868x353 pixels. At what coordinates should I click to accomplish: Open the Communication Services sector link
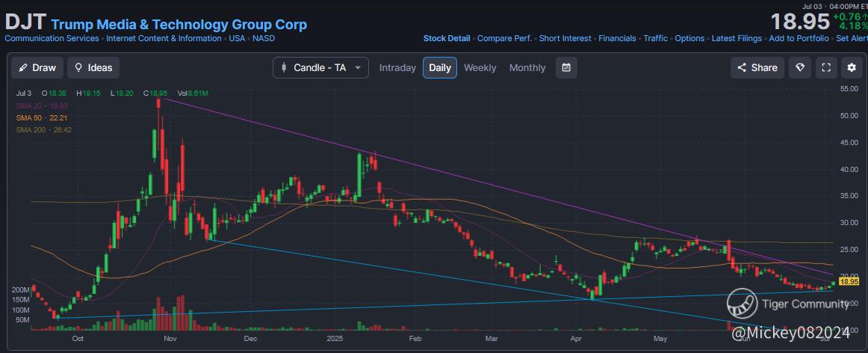[x=52, y=38]
